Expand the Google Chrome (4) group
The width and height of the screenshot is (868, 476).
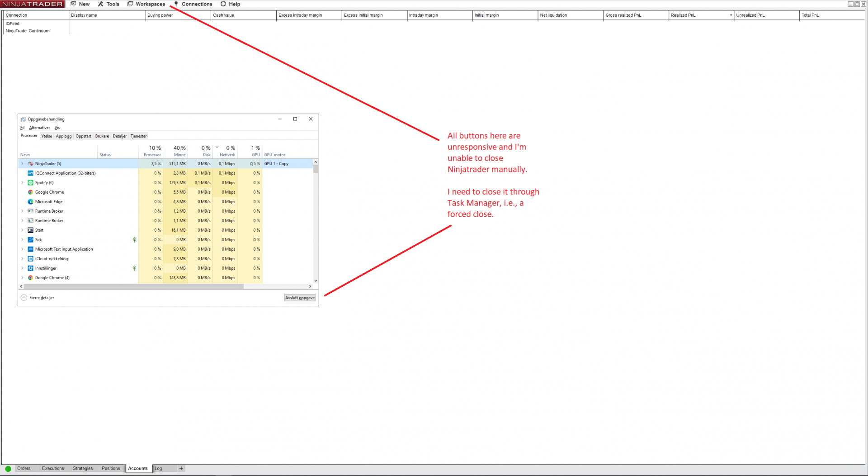(22, 278)
